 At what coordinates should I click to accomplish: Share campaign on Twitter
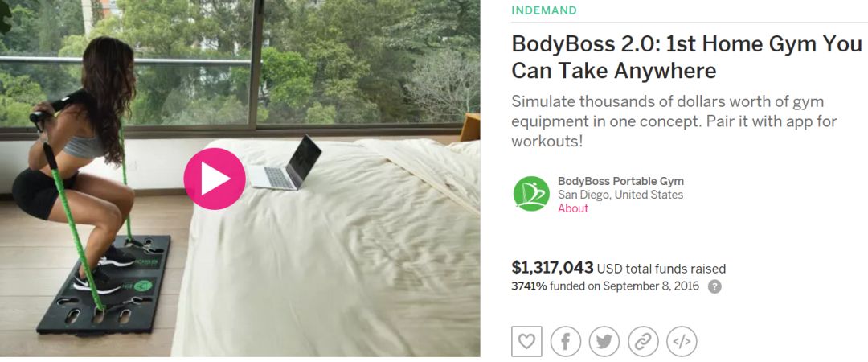tap(604, 342)
